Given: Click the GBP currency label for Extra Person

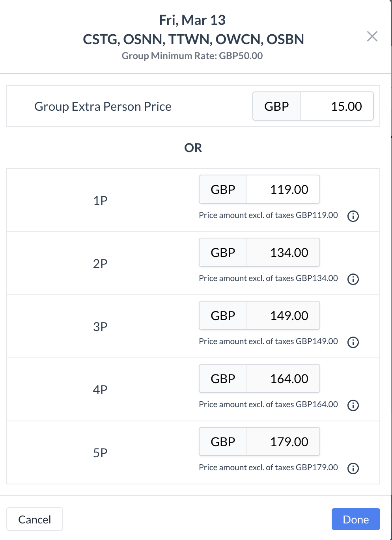Looking at the screenshot, I should 276,106.
